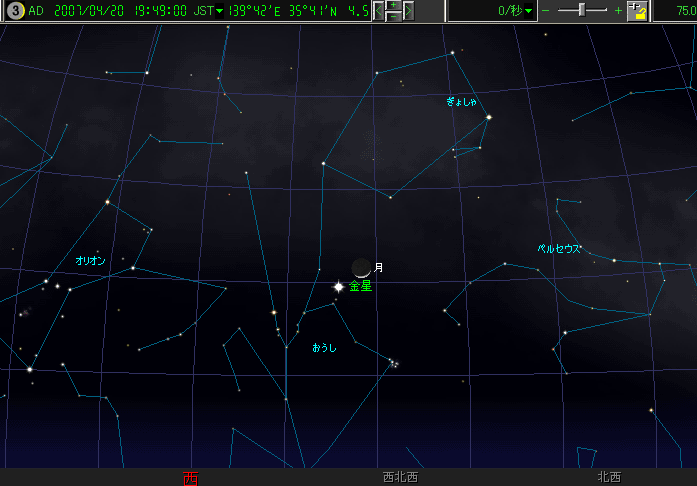Screen dimensions: 697x486
Task: Click the zoom slider minus sign
Action: tap(546, 11)
